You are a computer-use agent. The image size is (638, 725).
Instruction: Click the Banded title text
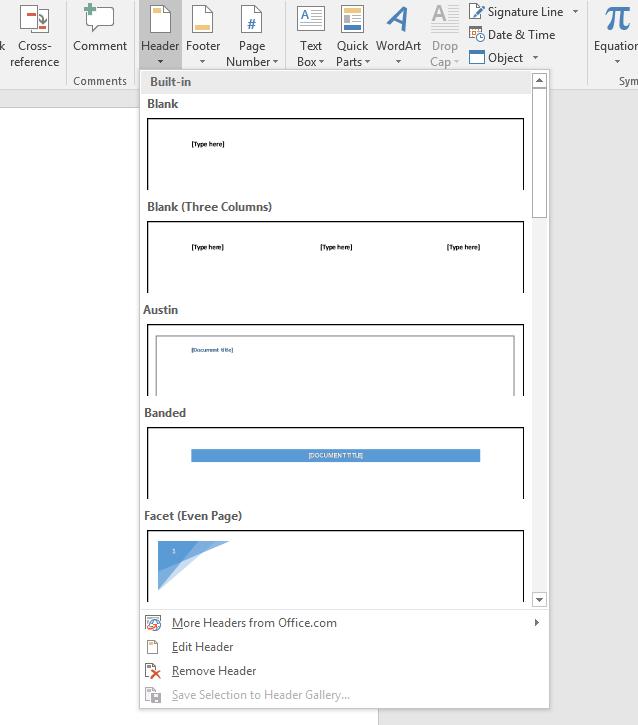pos(165,413)
